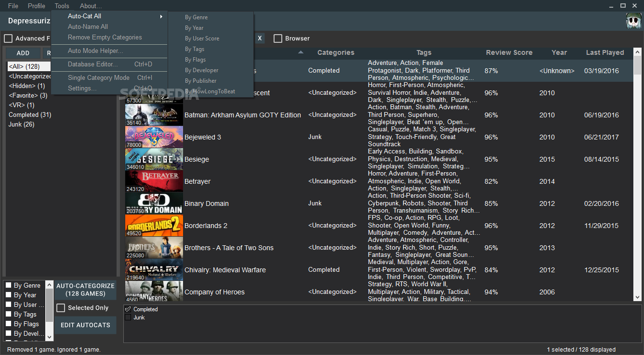Sort by the Last Played column header

click(605, 52)
